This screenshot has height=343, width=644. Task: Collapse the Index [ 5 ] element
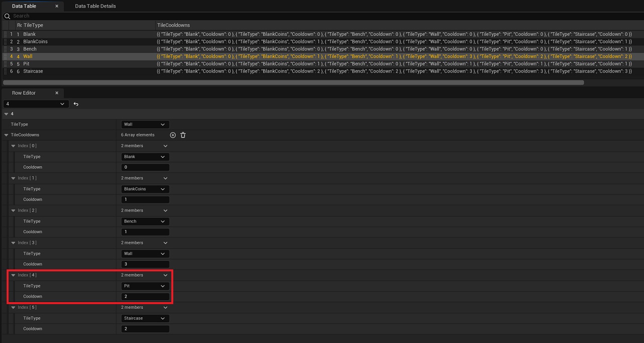14,308
